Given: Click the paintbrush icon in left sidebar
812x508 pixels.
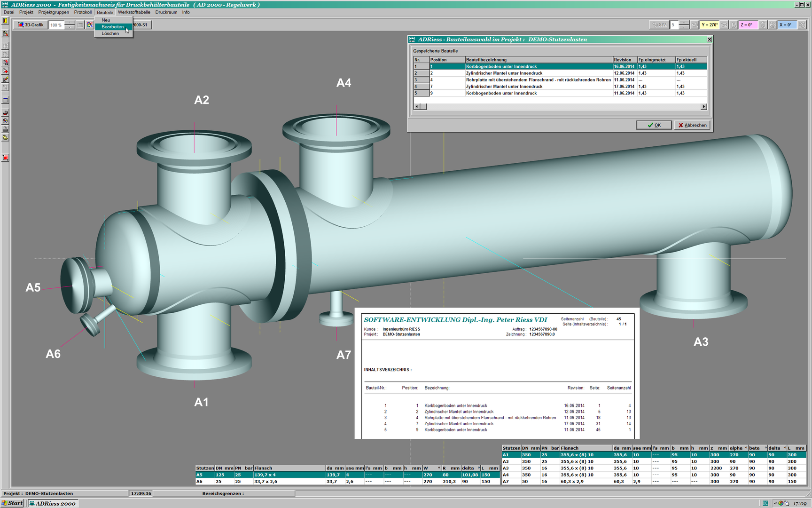Looking at the screenshot, I should [5, 79].
